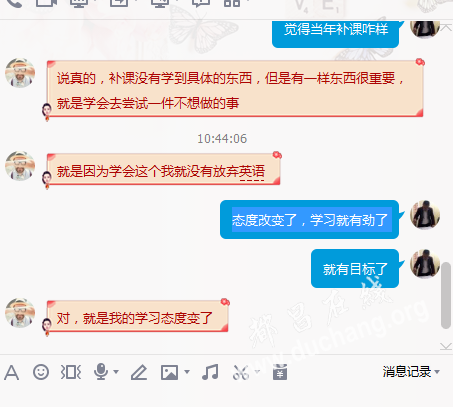Send a window shake nudge
This screenshot has height=407, width=453.
tap(71, 372)
